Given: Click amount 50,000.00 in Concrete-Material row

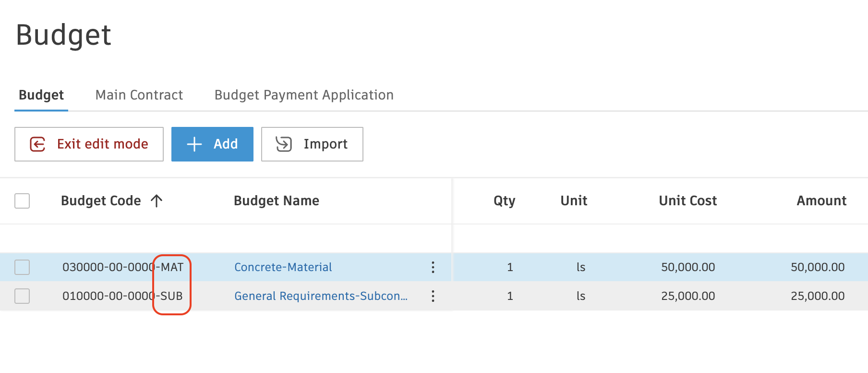Looking at the screenshot, I should [818, 267].
